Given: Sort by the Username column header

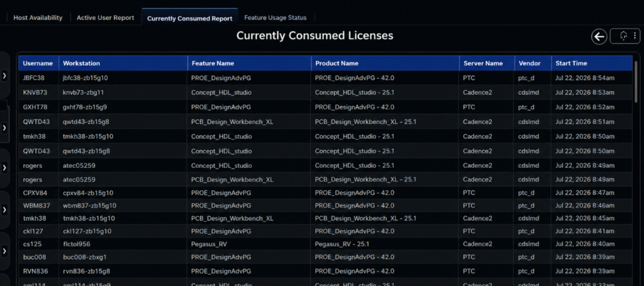Looking at the screenshot, I should [x=38, y=63].
